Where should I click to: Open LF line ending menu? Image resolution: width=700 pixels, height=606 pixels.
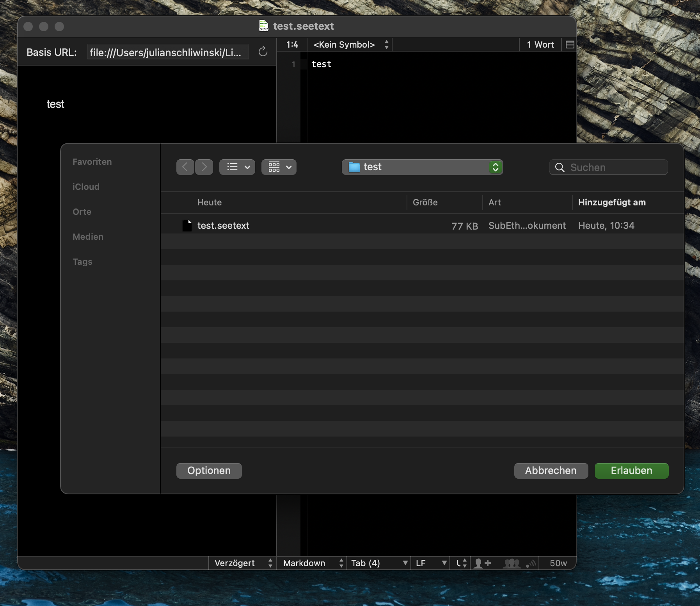431,563
